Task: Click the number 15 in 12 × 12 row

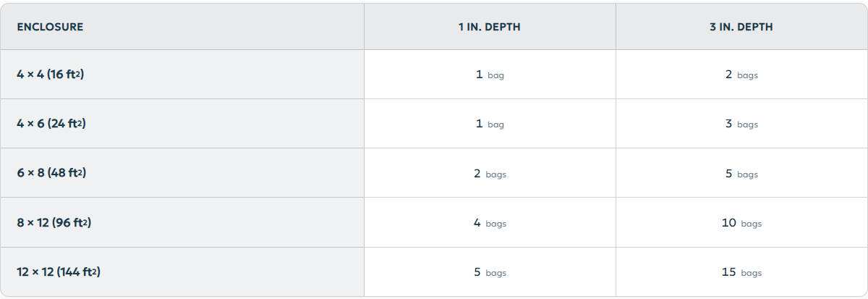Action: (728, 272)
